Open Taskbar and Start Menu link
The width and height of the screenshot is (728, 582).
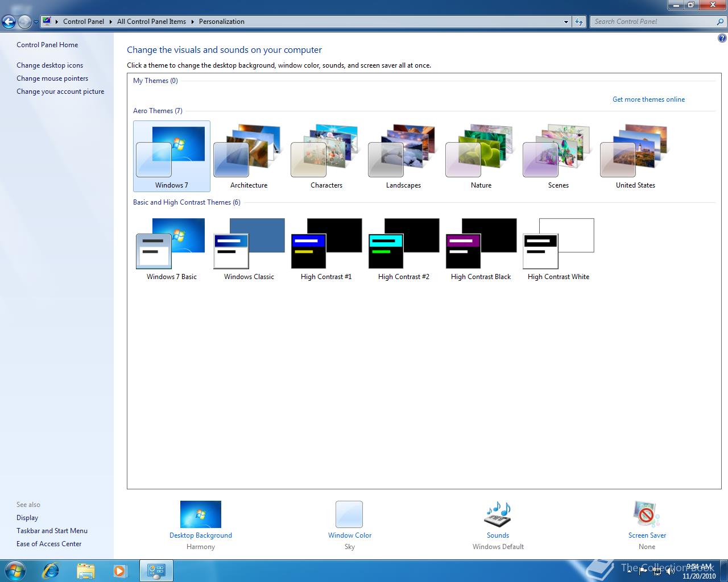[52, 531]
